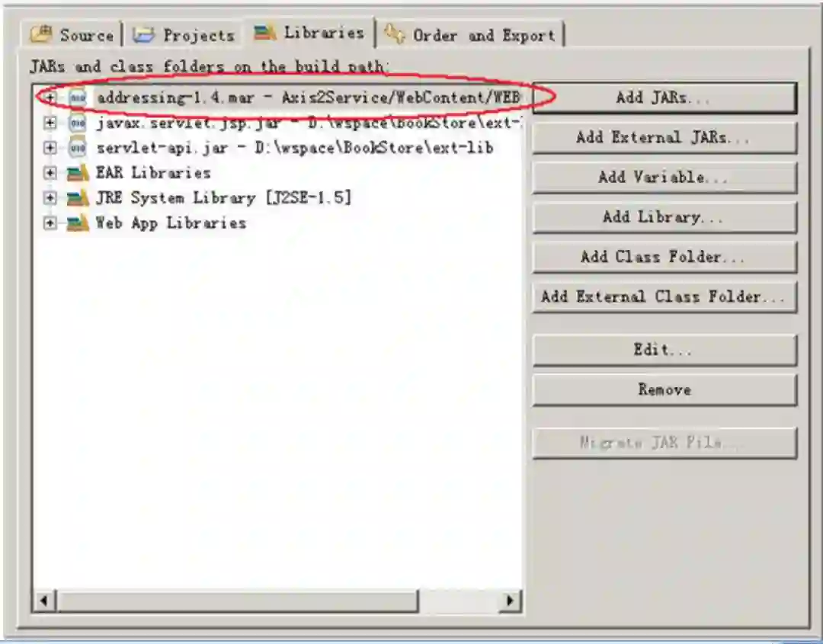The height and width of the screenshot is (644, 823).
Task: Click the JRE System Library icon
Action: coord(78,197)
